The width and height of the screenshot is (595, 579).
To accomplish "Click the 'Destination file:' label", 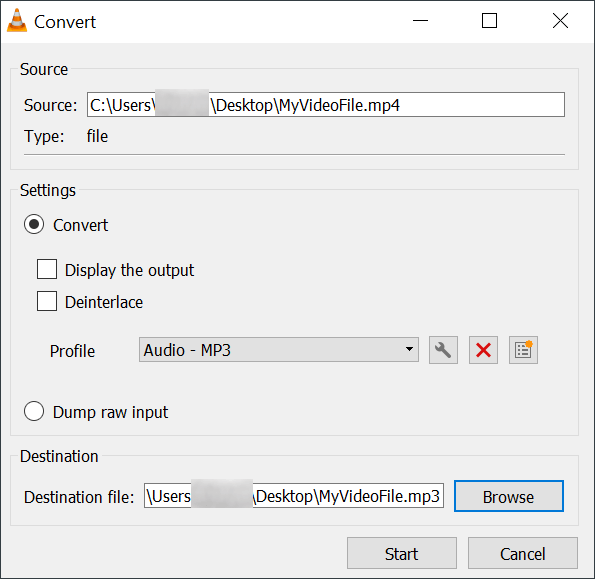I will pos(79,497).
